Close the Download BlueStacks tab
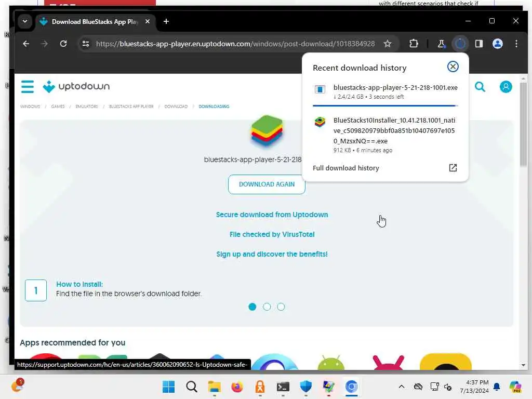532x399 pixels. 148,21
